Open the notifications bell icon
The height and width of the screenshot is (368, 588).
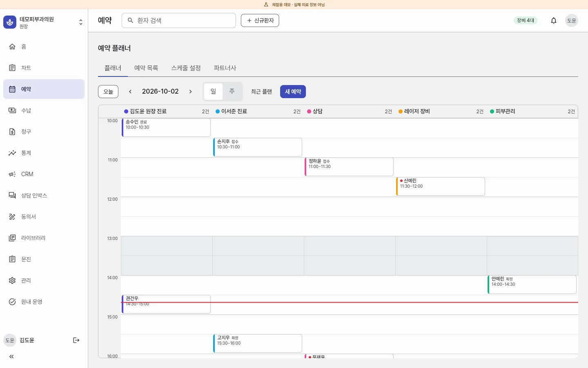pos(554,20)
